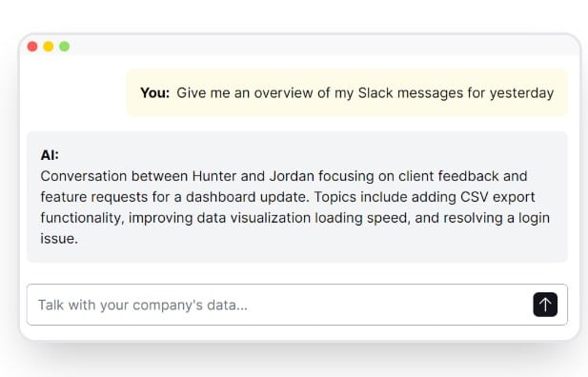Click the 'You:' label in the message
The height and width of the screenshot is (377, 588).
coord(155,92)
